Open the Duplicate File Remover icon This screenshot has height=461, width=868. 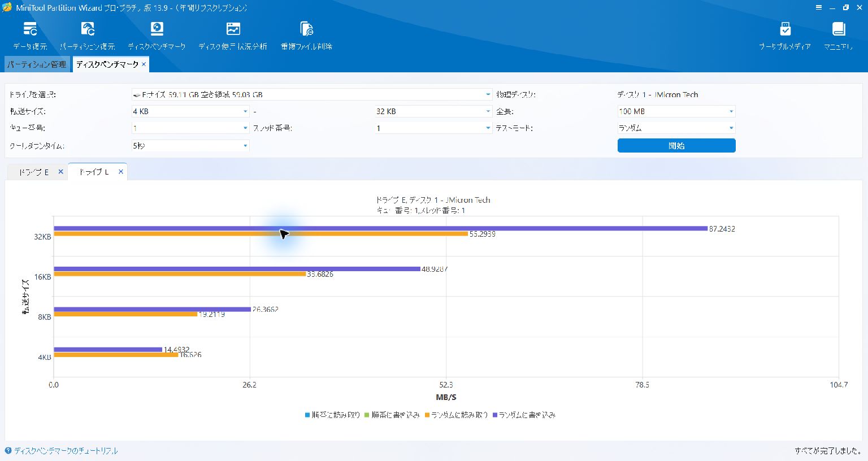click(306, 36)
